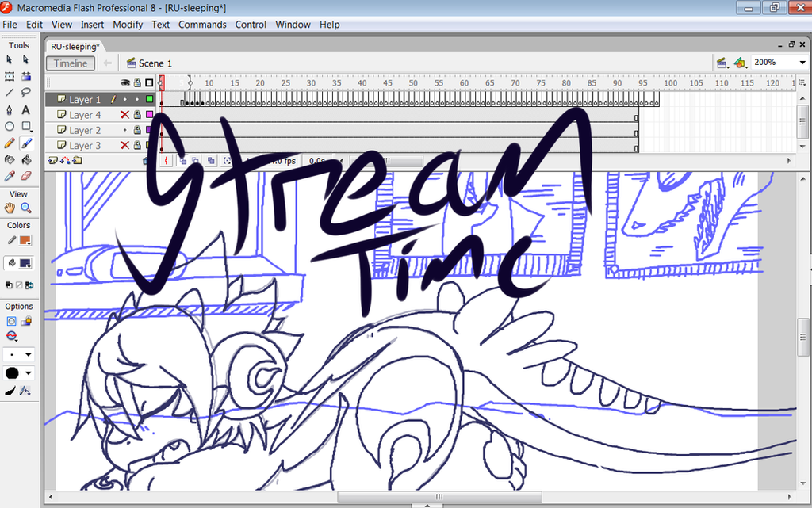Select the Ink Bottle tool
Screen dimensions: 812x508
tap(10, 159)
